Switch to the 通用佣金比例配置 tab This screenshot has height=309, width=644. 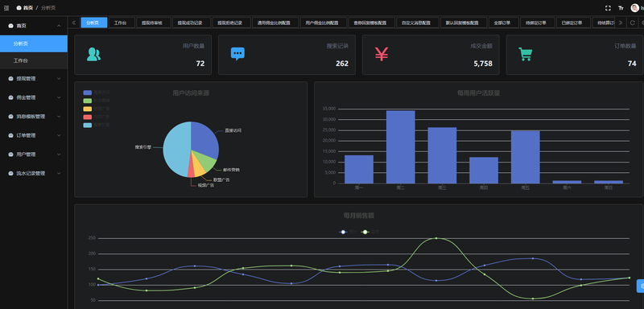[275, 23]
